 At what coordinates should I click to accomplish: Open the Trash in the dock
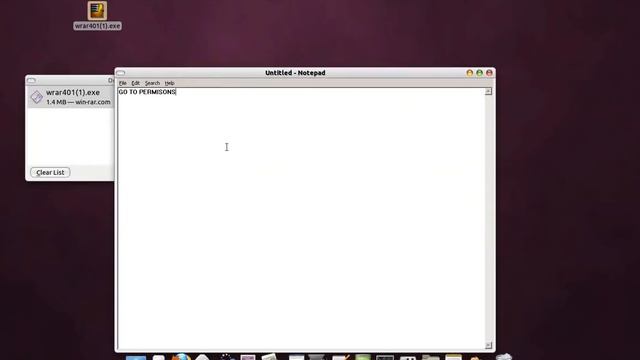pyautogui.click(x=504, y=357)
